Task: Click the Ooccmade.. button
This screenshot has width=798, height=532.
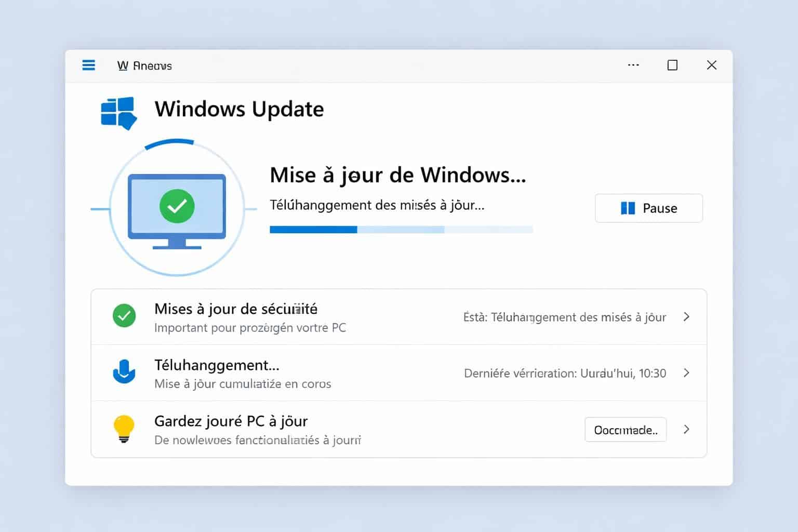Action: tap(626, 430)
